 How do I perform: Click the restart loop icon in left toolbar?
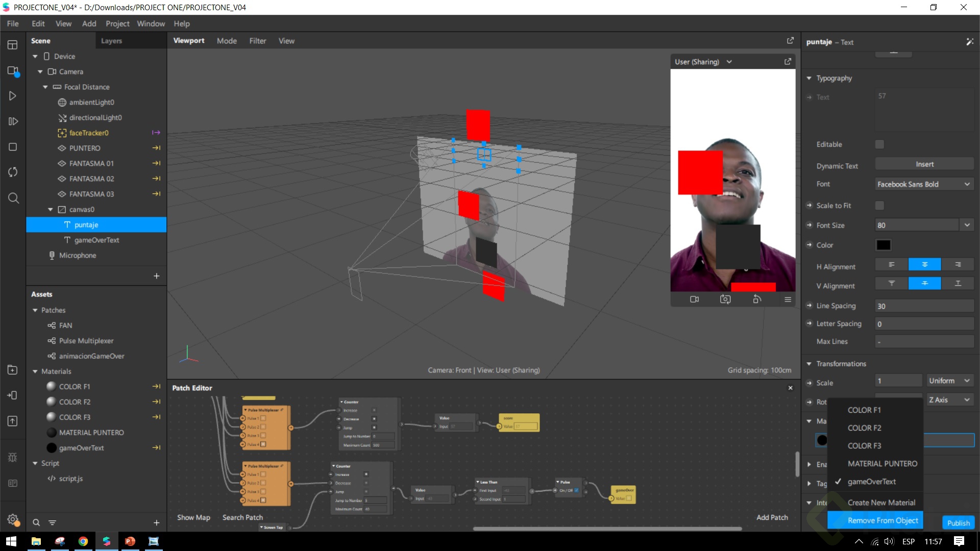[13, 172]
